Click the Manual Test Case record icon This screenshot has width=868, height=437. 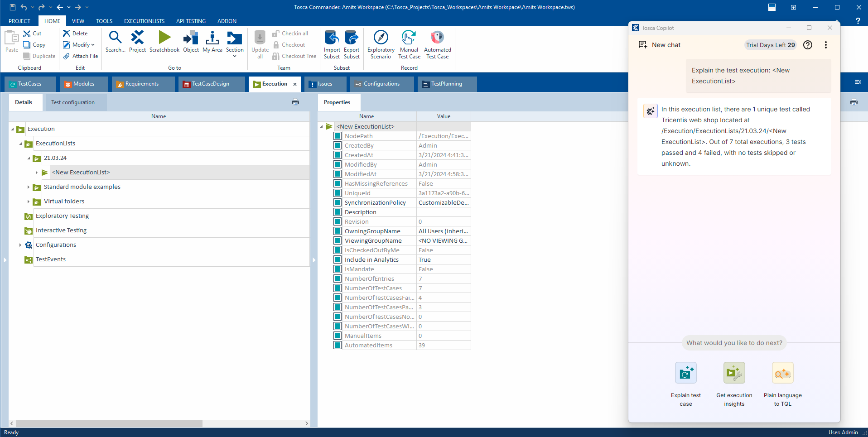[409, 38]
